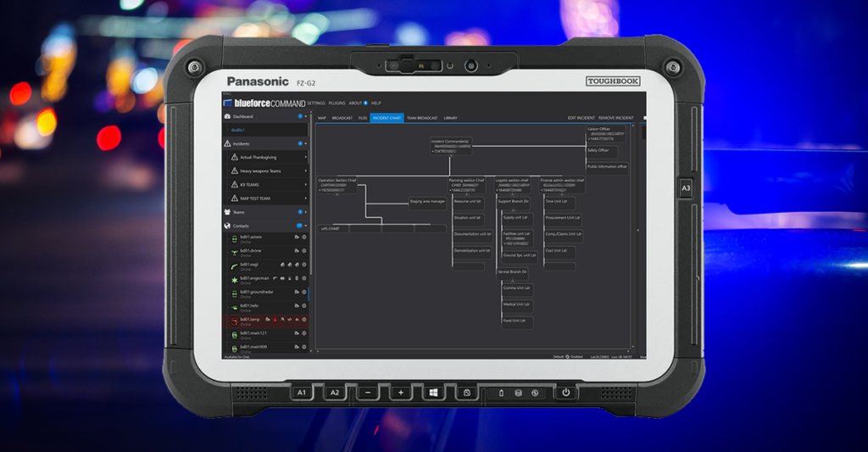Click the Contacts globe icon
Viewport: 868px width, 452px height.
click(227, 226)
